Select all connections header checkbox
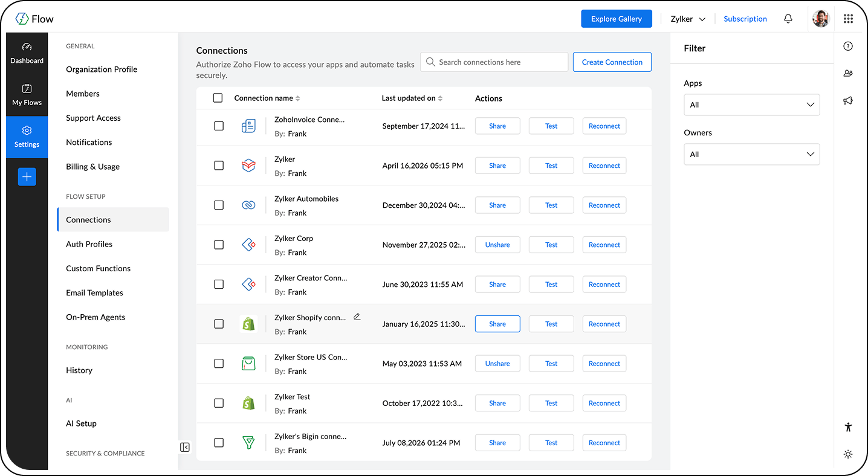This screenshot has width=868, height=476. [x=218, y=98]
